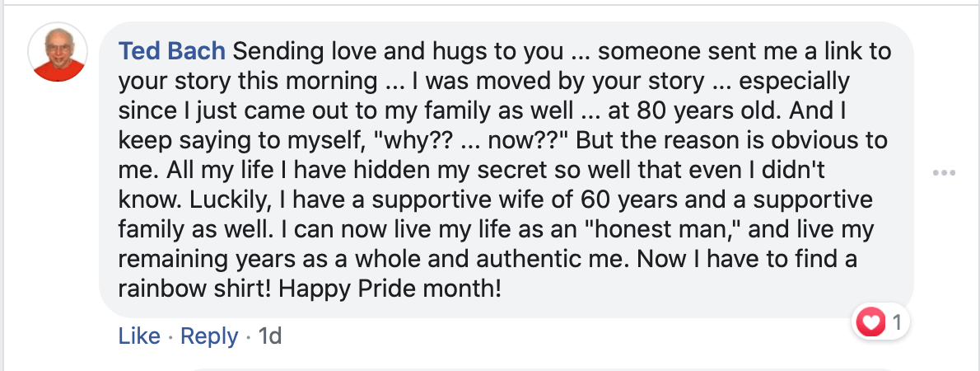Open the 1d timestamp permalink

point(270,336)
